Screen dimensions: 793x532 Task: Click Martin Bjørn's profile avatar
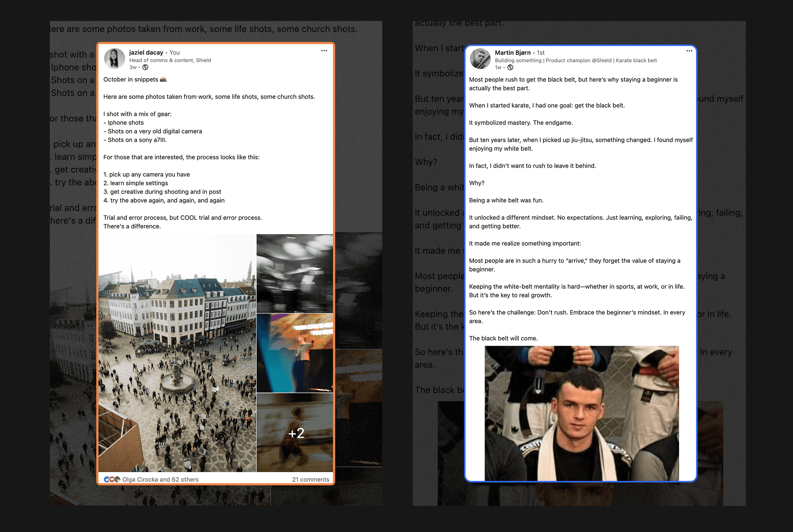pyautogui.click(x=480, y=59)
